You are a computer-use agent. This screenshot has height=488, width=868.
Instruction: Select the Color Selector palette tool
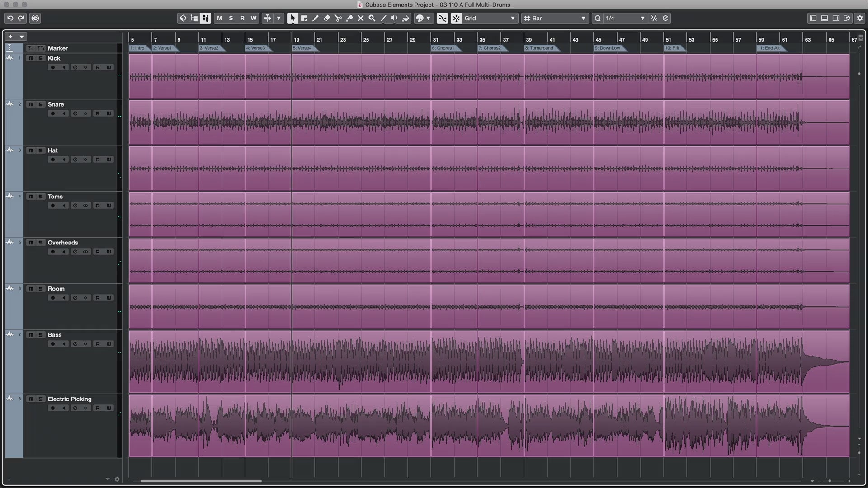(420, 18)
